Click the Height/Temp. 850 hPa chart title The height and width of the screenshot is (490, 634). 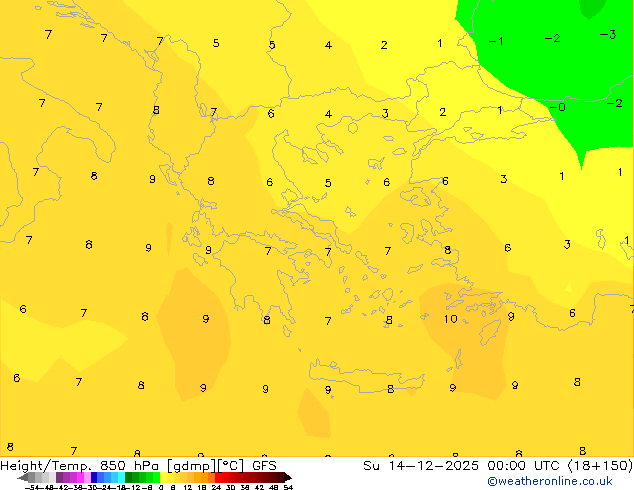138,466
